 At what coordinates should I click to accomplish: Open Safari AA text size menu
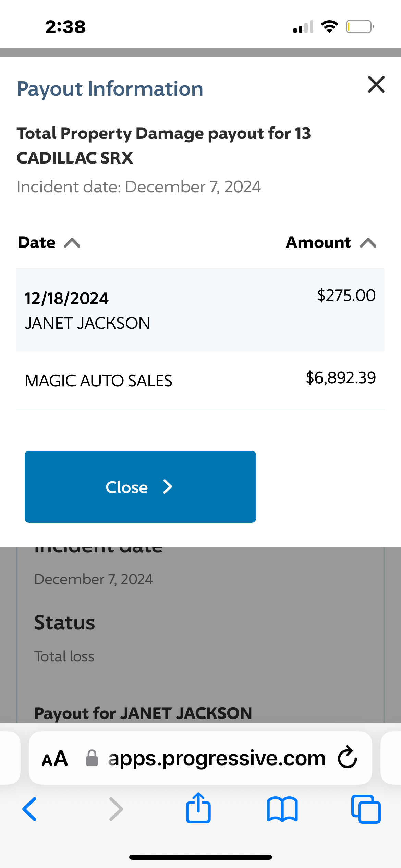pyautogui.click(x=55, y=758)
